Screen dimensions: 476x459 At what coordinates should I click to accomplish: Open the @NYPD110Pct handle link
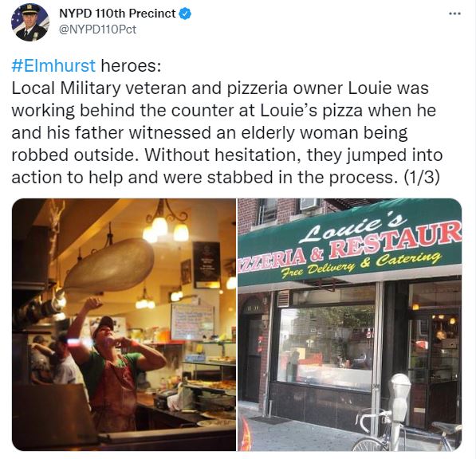coord(97,29)
